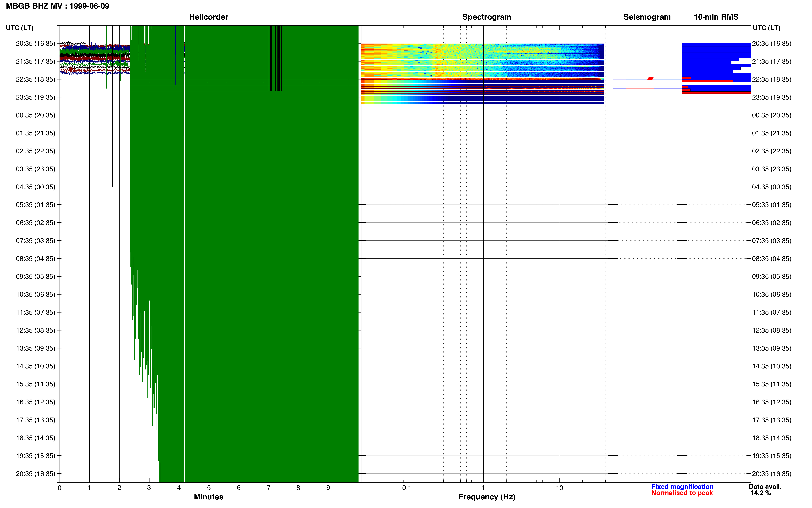Viewport: 812px width, 508px height.
Task: Click the 10-min RMS panel heading
Action: 716,17
